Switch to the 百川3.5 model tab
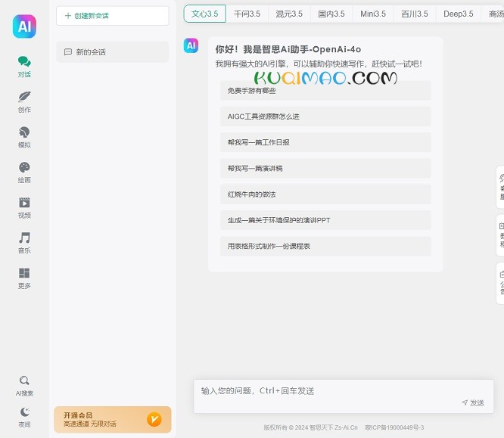This screenshot has width=504, height=438. 415,14
